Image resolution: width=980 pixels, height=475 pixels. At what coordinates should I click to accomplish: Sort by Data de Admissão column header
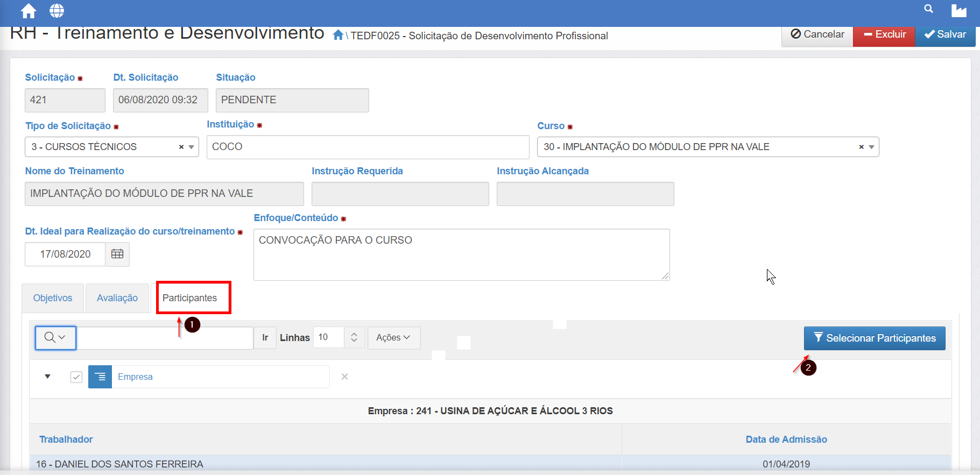786,439
